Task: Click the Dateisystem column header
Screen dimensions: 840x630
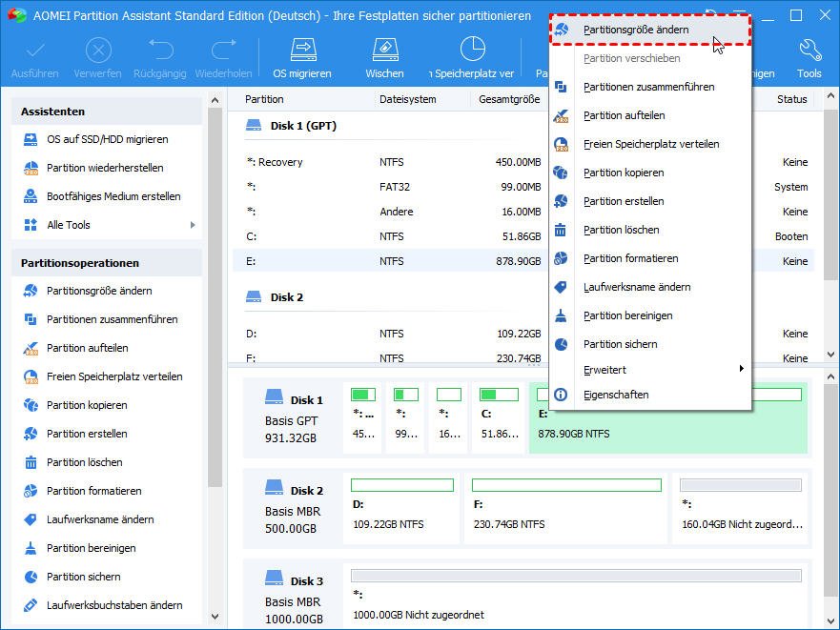Action: tap(408, 99)
